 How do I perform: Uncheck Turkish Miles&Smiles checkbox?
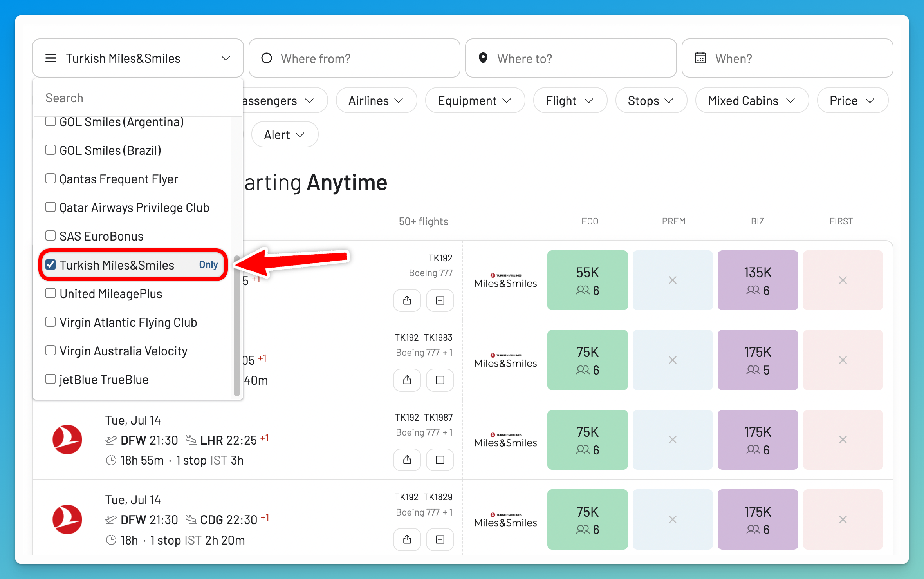[51, 264]
